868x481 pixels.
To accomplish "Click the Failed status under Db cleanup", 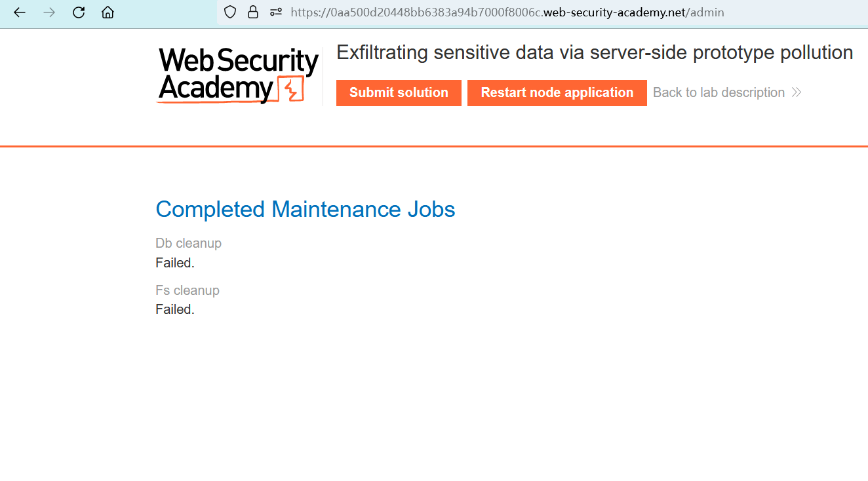I will pos(175,263).
